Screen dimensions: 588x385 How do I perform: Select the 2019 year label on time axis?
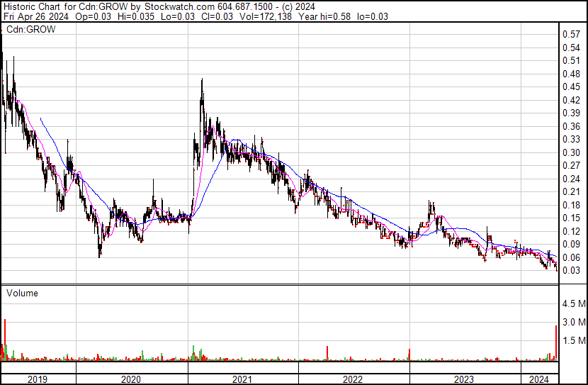click(x=38, y=379)
